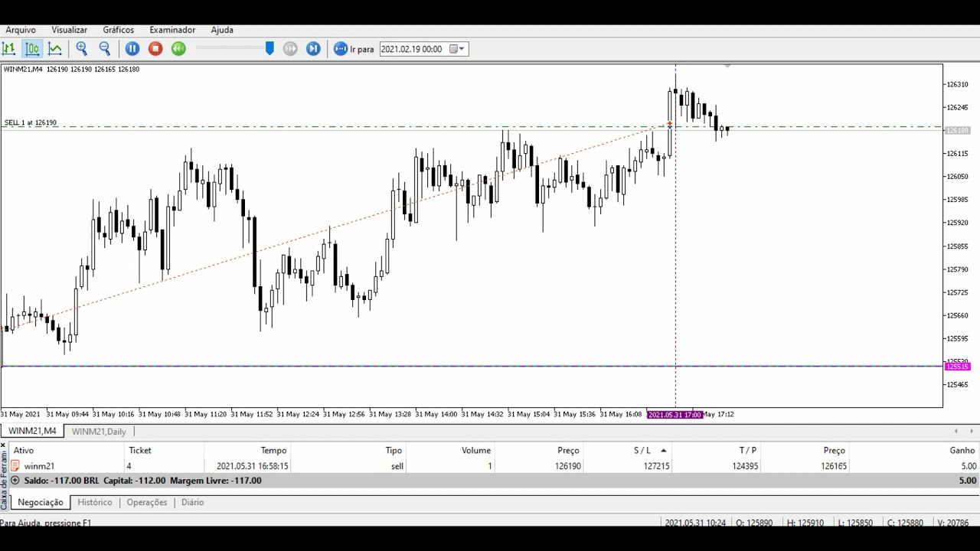Viewport: 980px width, 551px height.
Task: Open the Visualizar menu
Action: (x=70, y=30)
